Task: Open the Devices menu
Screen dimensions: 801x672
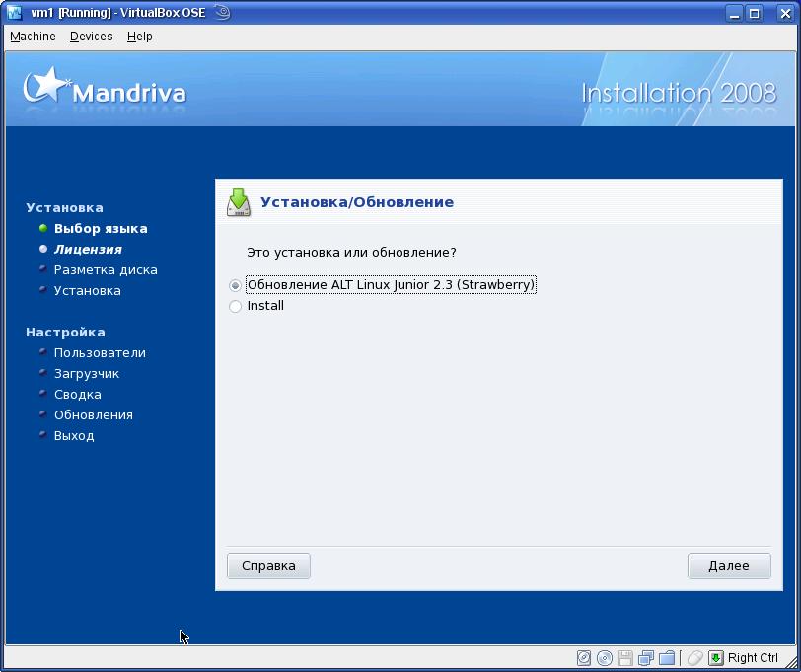Action: pos(92,37)
